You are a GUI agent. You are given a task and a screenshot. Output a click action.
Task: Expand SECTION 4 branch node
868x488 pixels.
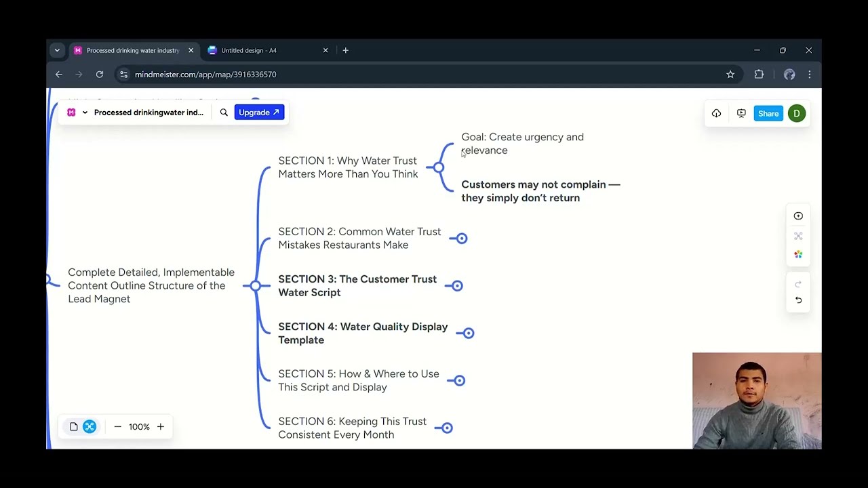click(x=469, y=333)
